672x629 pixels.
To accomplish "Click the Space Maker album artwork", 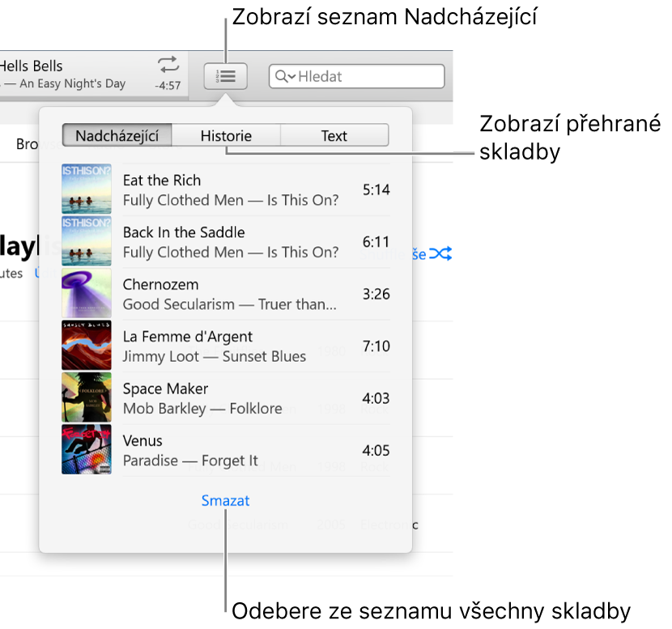I will pyautogui.click(x=86, y=397).
